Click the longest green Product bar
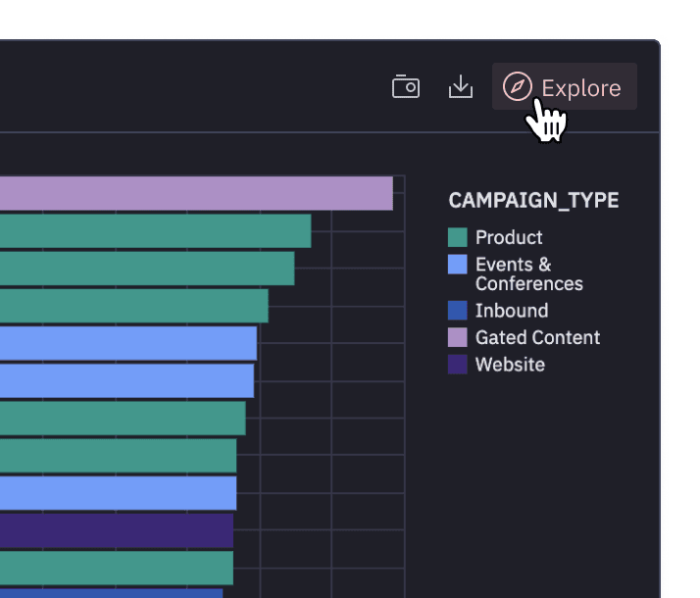The image size is (700, 598). click(x=155, y=231)
